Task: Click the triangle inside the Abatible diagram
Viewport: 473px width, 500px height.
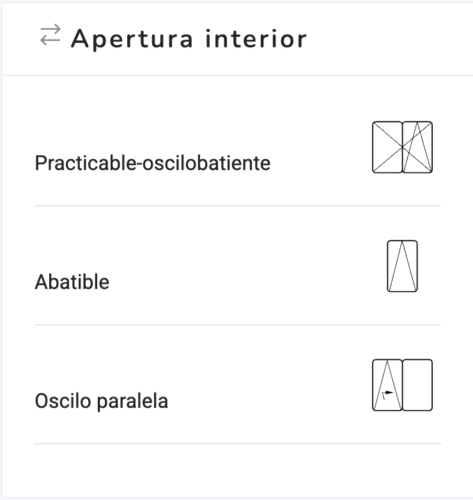Action: 402,266
